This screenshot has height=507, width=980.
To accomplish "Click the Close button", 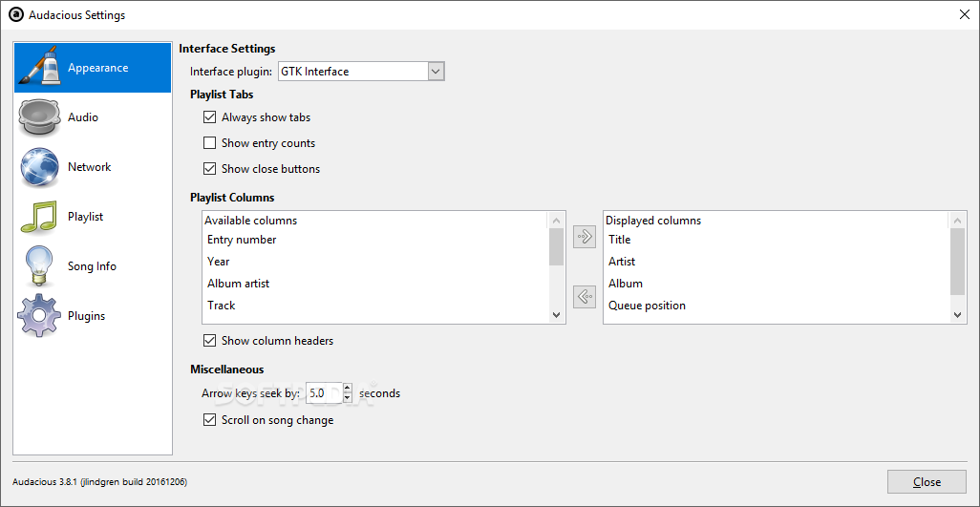I will (x=927, y=482).
